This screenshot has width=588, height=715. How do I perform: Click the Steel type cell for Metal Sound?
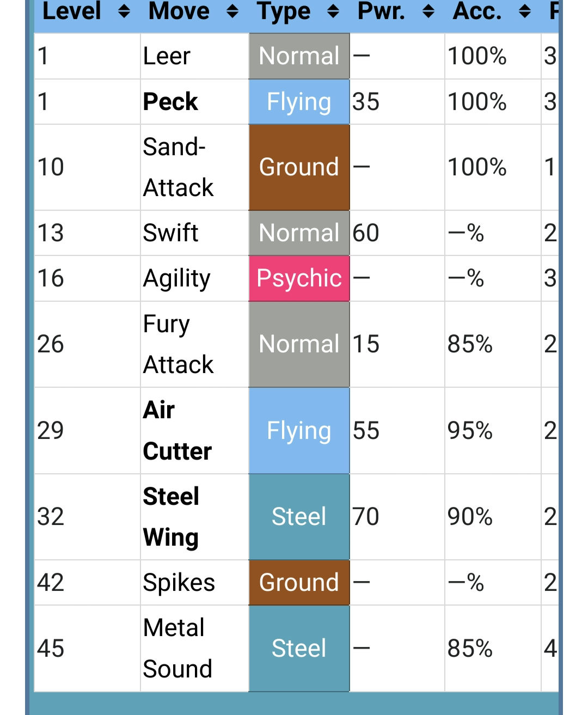(x=299, y=649)
